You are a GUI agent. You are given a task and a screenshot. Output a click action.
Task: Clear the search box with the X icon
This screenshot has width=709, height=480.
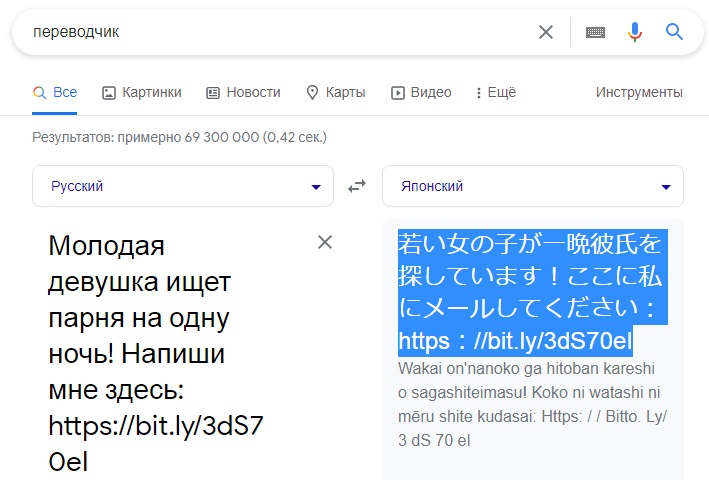[546, 32]
